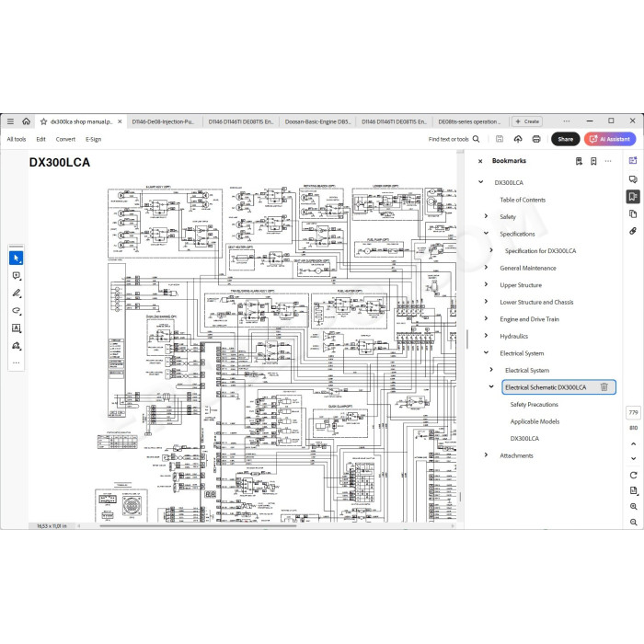
Task: Select the fill and sign tool
Action: coord(16,346)
